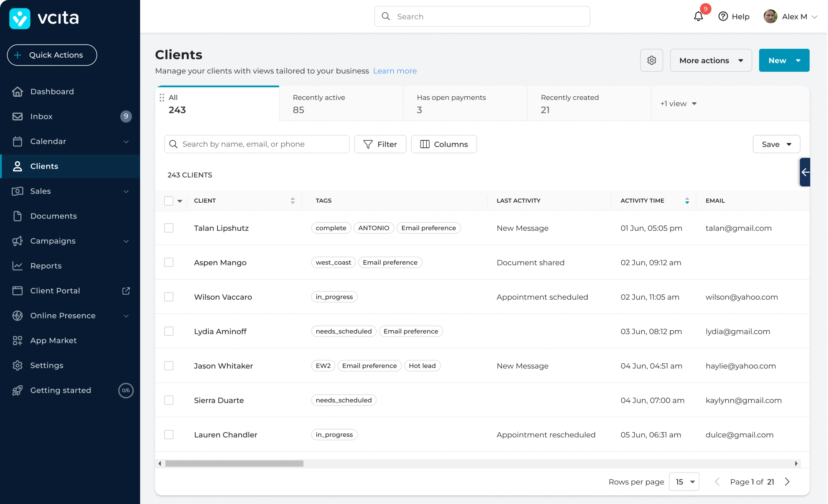
Task: Expand the Rows per page dropdown
Action: 684,482
